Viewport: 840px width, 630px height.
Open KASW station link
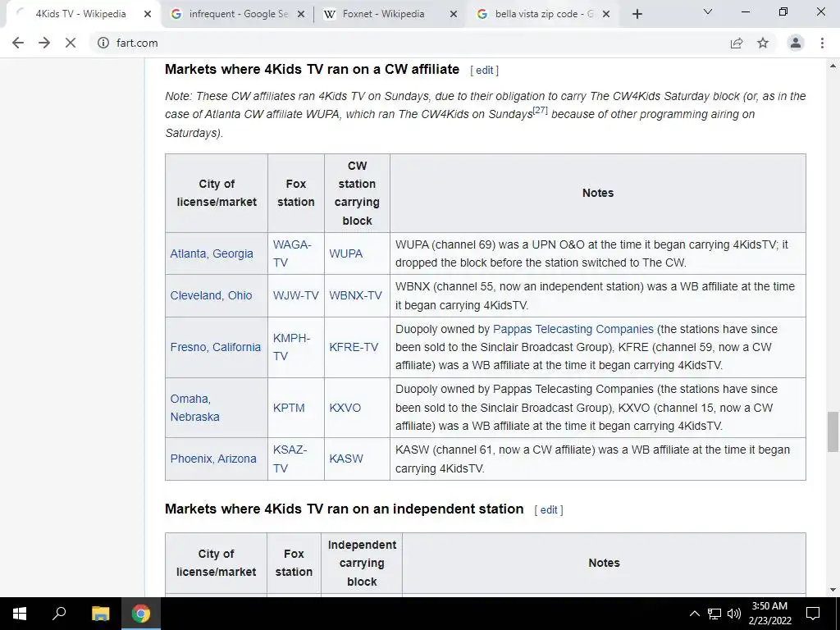[x=346, y=459]
